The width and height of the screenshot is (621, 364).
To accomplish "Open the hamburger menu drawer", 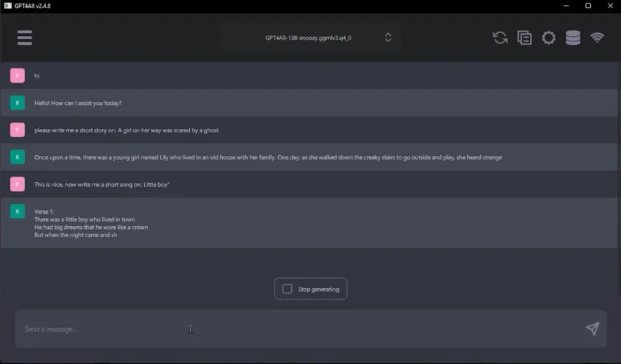I will pyautogui.click(x=25, y=38).
